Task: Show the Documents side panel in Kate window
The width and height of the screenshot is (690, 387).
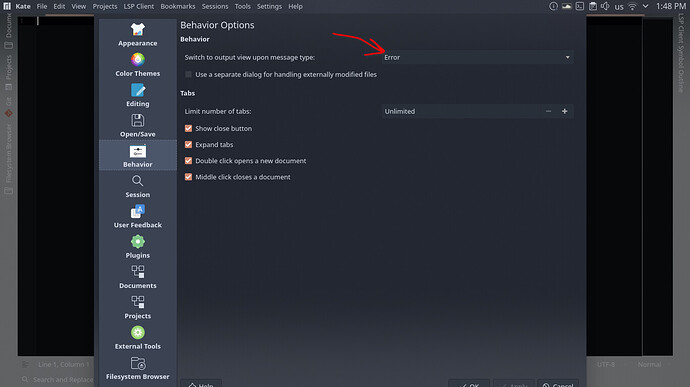Action: [8, 30]
